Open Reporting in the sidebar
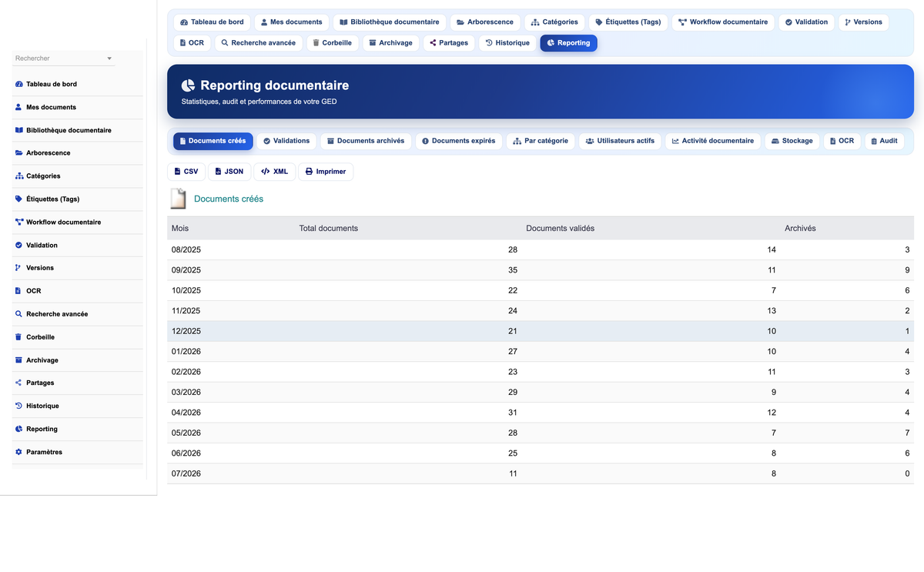This screenshot has width=924, height=572. pos(78,429)
